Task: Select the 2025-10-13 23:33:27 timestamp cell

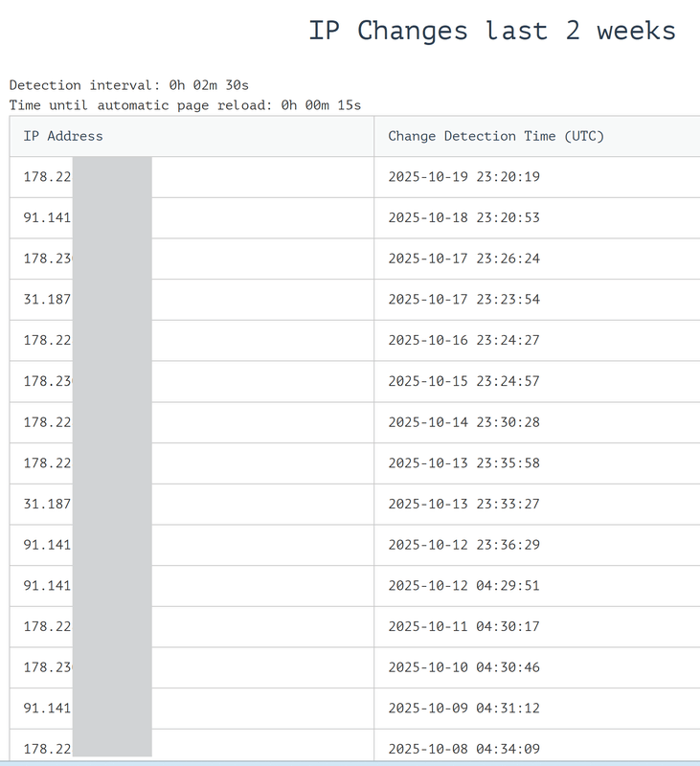Action: 463,504
